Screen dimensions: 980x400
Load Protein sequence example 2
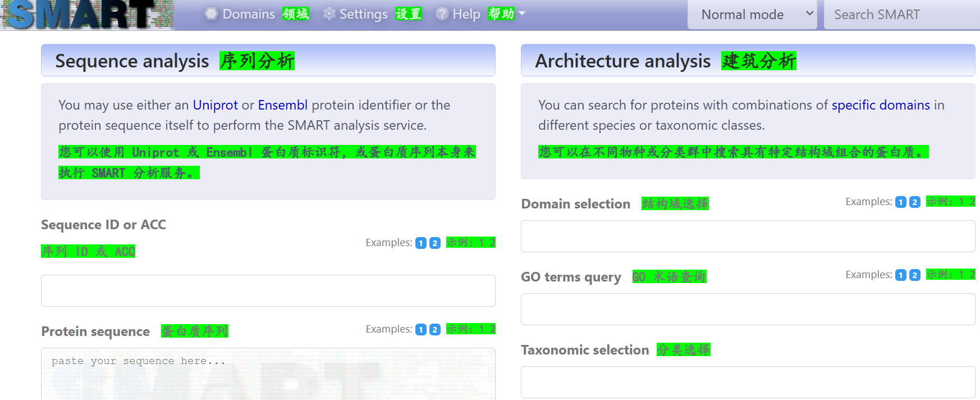435,330
